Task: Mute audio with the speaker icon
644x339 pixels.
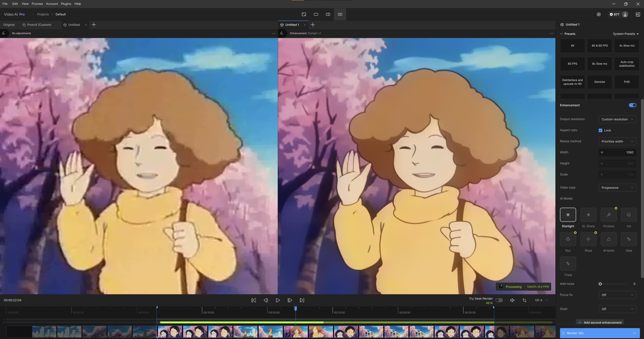Action: [512, 300]
